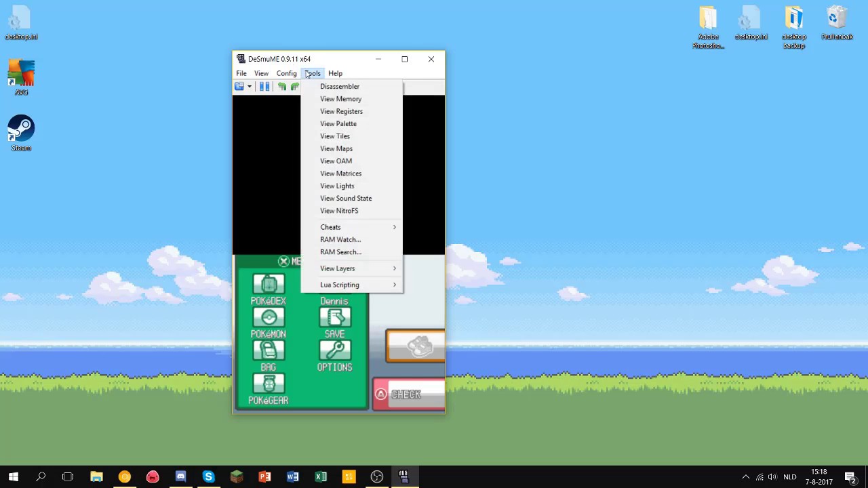Open the AVG desktop shortcut
Image resolution: width=868 pixels, height=488 pixels.
21,78
